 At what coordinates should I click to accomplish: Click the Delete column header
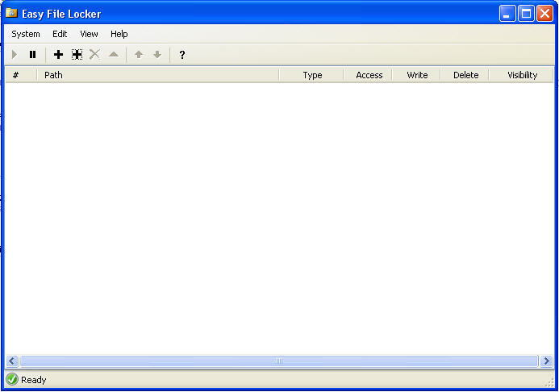point(465,75)
